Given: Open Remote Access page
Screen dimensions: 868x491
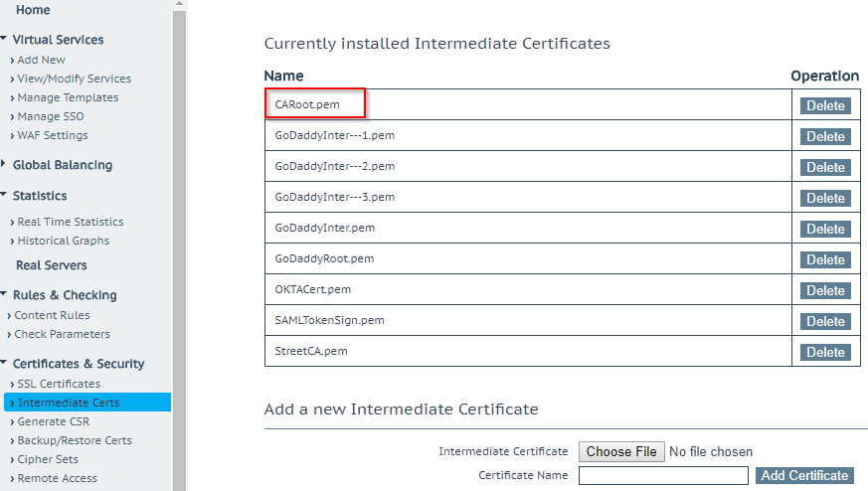Looking at the screenshot, I should coord(57,478).
